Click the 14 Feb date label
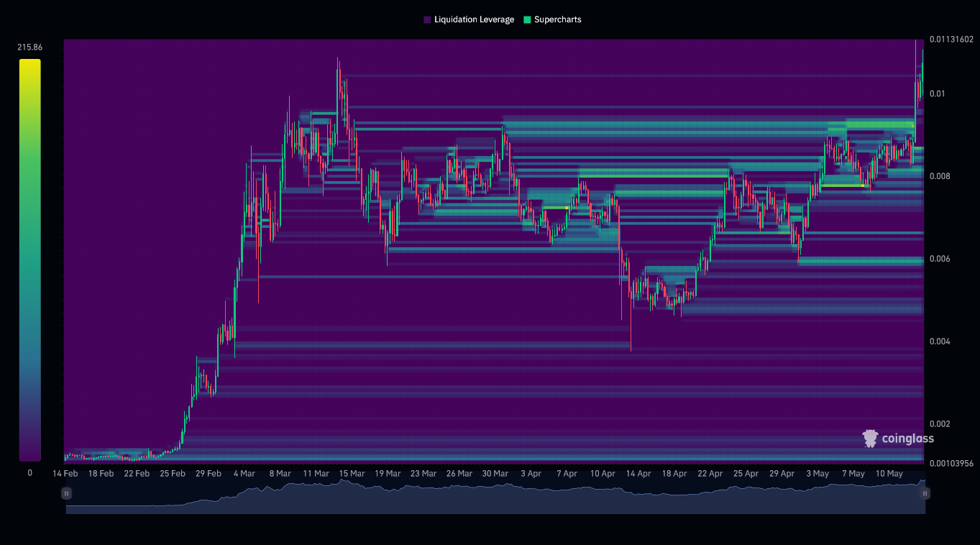 (65, 474)
